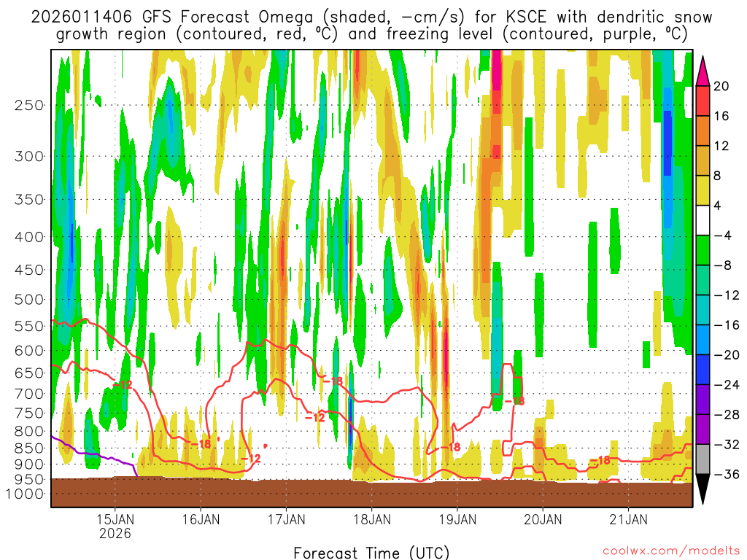This screenshot has height=560, width=747.
Task: Click the chart title line with KSCE
Action: 371,17
